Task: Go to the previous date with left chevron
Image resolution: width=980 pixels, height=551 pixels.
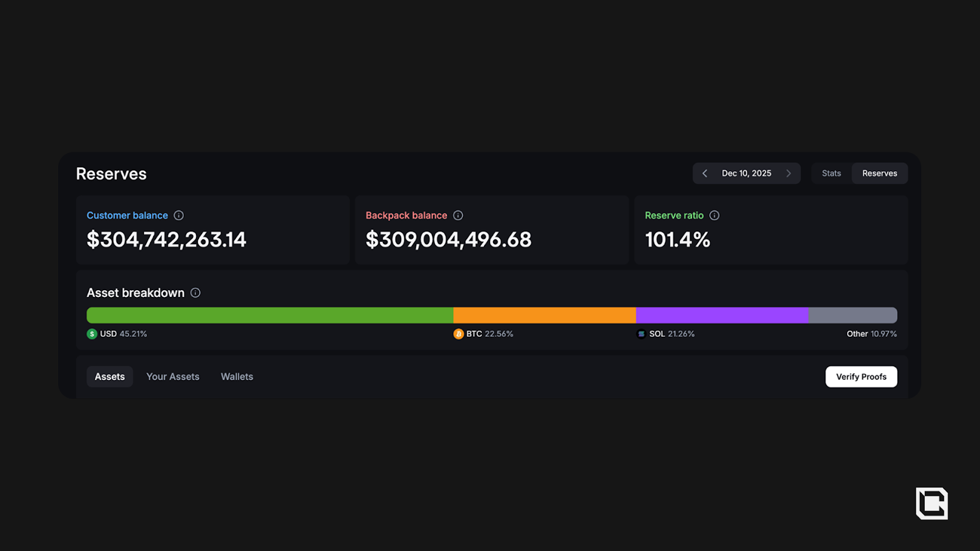Action: (x=705, y=173)
